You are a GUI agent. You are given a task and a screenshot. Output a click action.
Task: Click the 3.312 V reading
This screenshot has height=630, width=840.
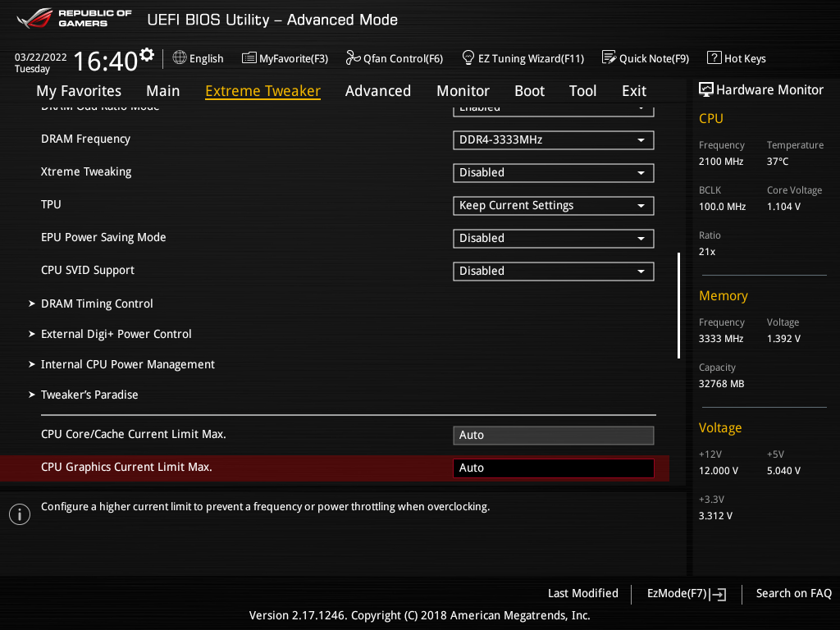click(x=715, y=516)
